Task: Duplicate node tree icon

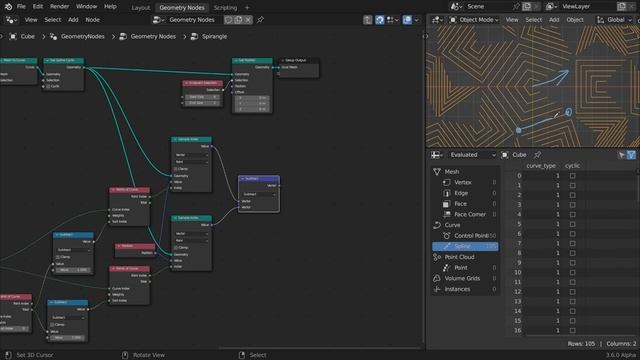Action: coord(238,20)
